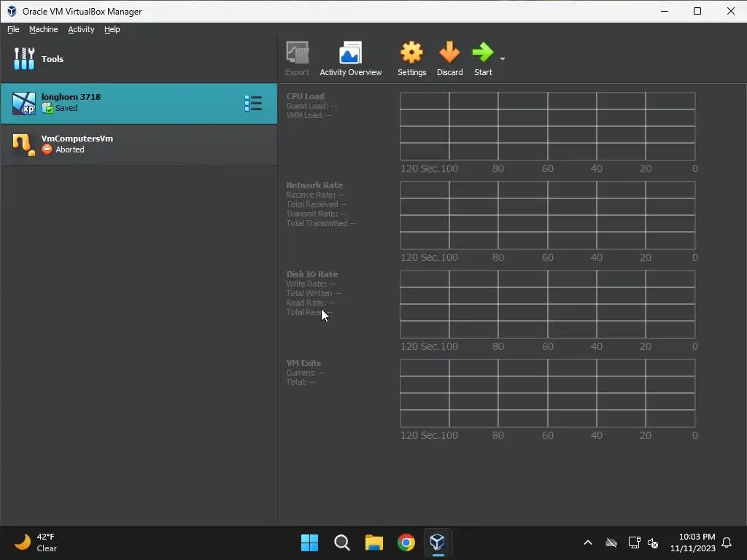The width and height of the screenshot is (747, 560).
Task: Click the Write Rate text
Action: (311, 284)
